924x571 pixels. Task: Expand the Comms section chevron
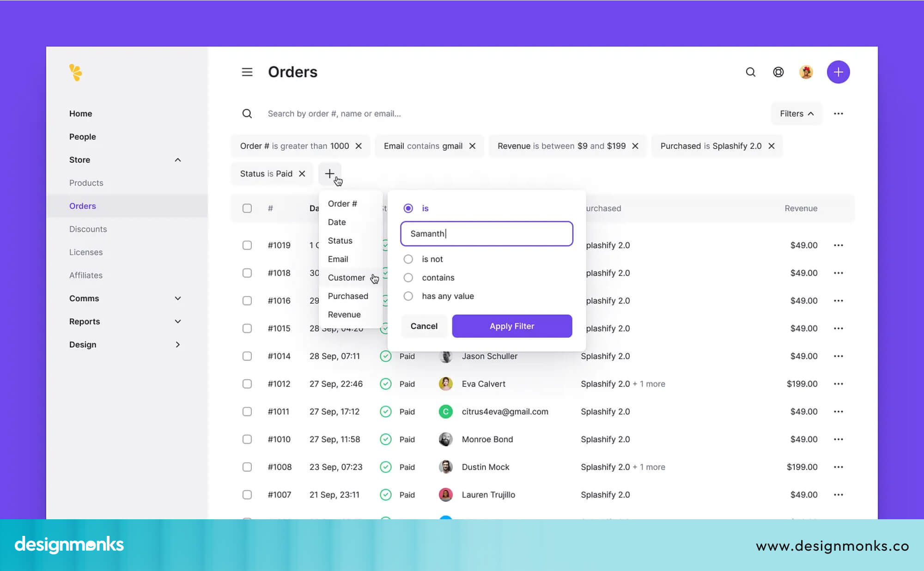pyautogui.click(x=178, y=298)
